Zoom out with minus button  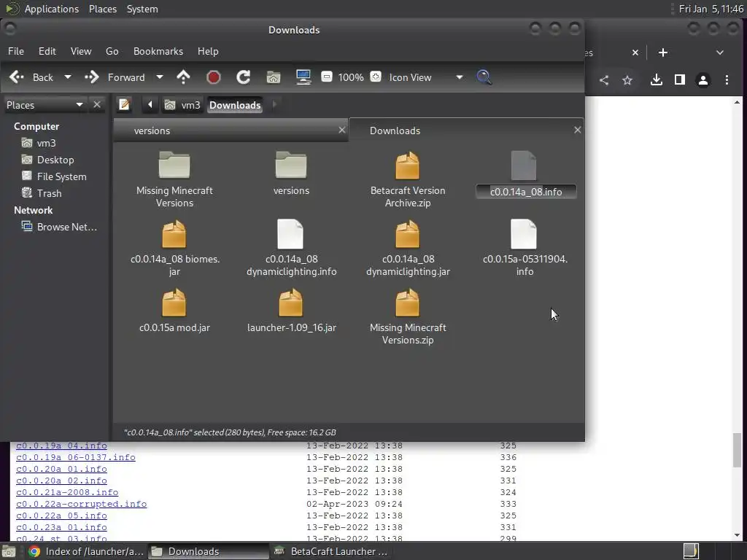327,77
